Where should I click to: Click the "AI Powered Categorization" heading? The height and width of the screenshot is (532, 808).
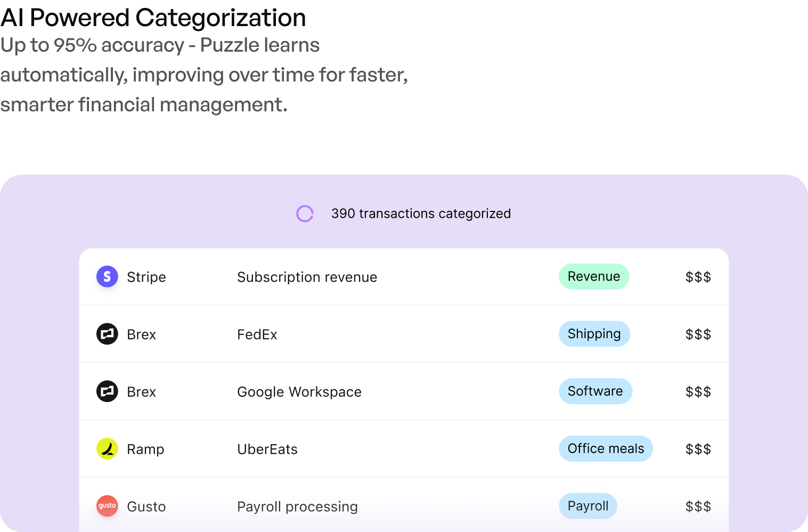(153, 18)
